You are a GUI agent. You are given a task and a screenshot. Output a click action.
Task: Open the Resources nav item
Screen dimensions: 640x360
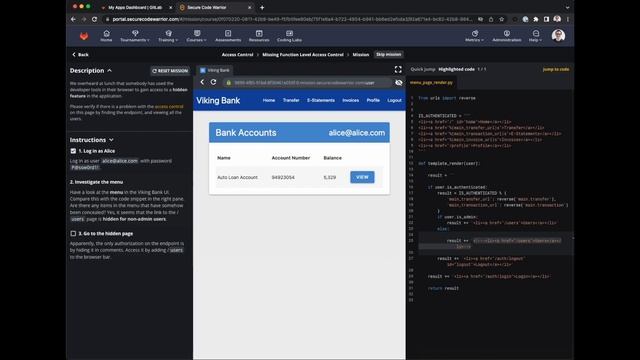[259, 36]
